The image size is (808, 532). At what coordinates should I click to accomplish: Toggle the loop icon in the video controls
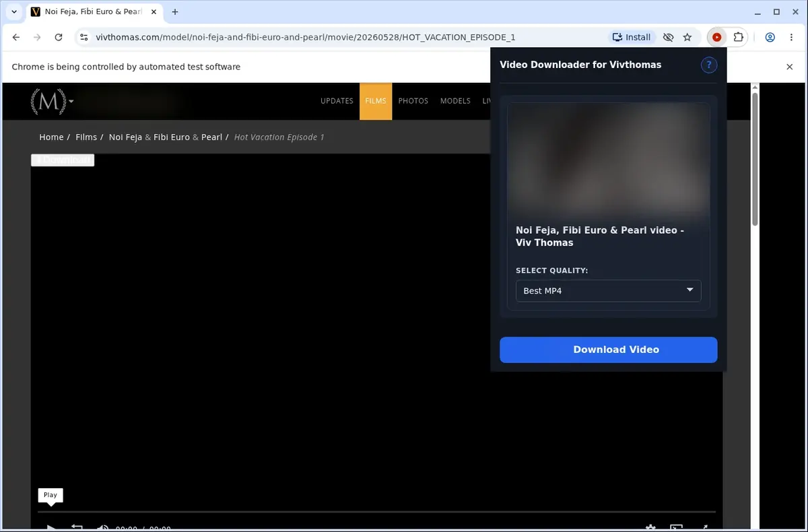(x=77, y=527)
